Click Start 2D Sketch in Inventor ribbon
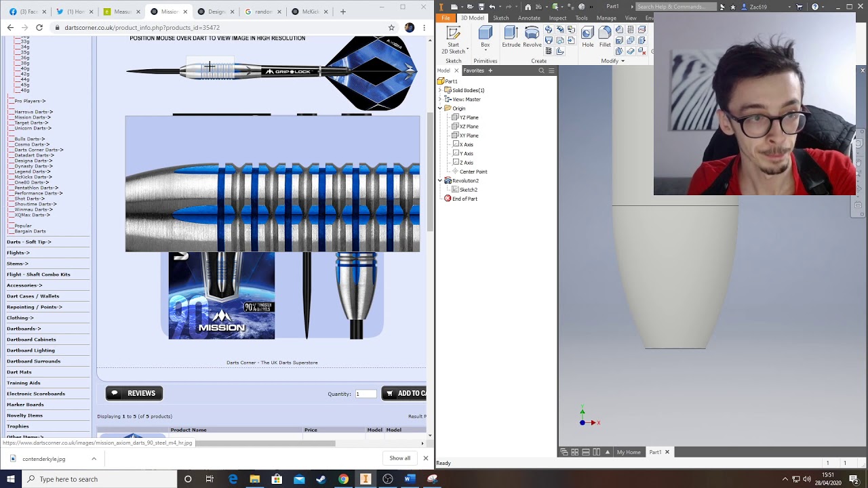The image size is (868, 488). tap(453, 39)
